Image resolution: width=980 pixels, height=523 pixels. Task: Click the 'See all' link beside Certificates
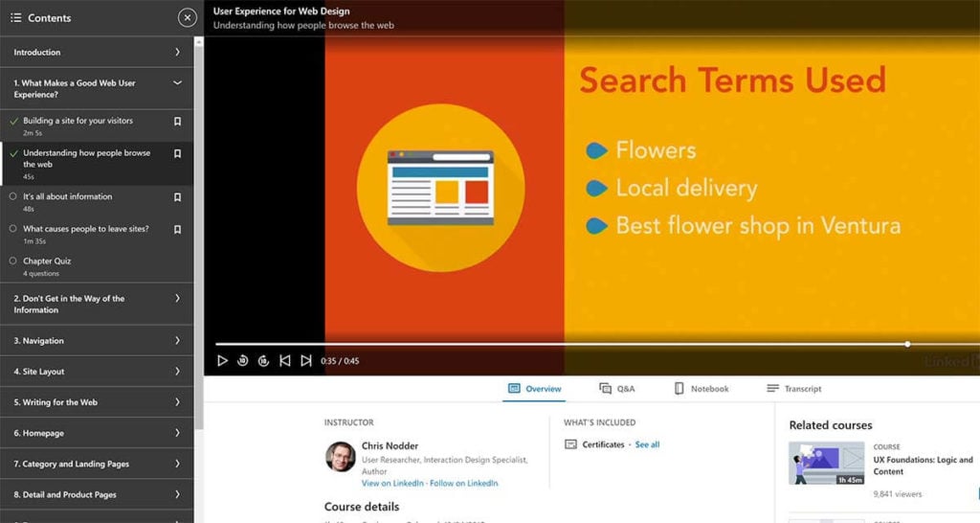[x=647, y=444]
